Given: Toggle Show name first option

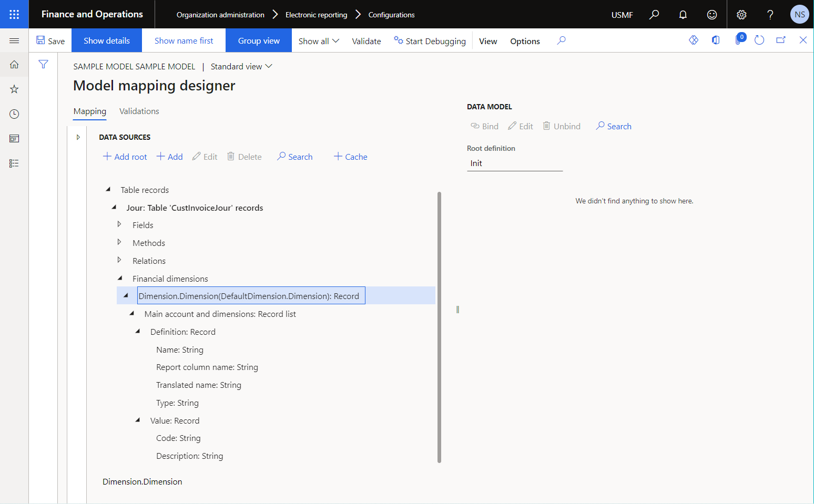Looking at the screenshot, I should 184,40.
